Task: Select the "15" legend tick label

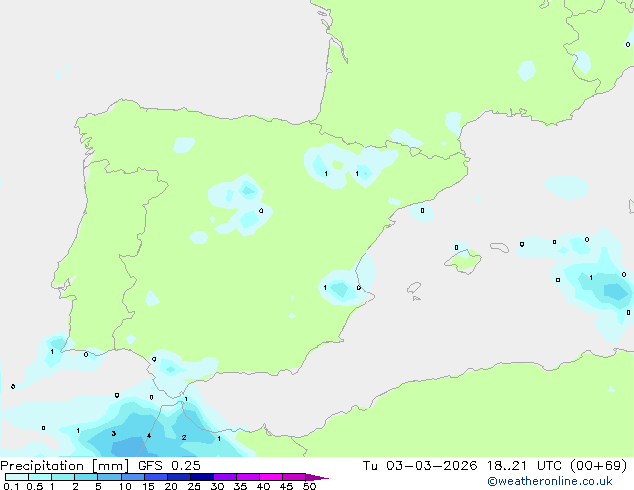Action: [148, 486]
